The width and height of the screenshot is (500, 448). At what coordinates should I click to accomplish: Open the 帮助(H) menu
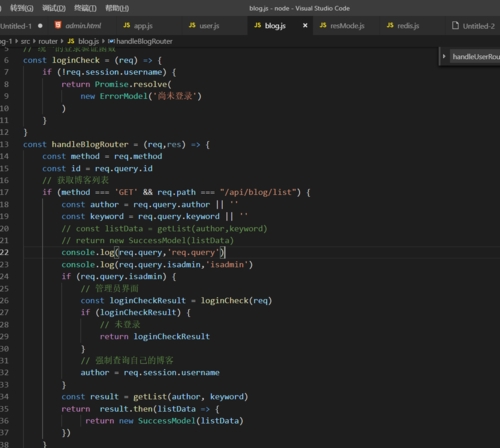click(x=117, y=8)
